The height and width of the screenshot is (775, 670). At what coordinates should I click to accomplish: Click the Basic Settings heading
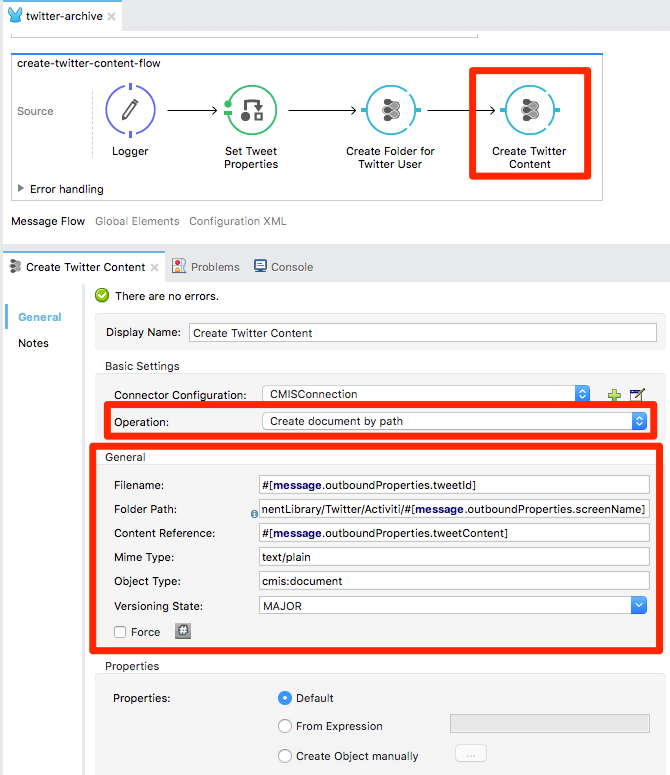coord(142,366)
